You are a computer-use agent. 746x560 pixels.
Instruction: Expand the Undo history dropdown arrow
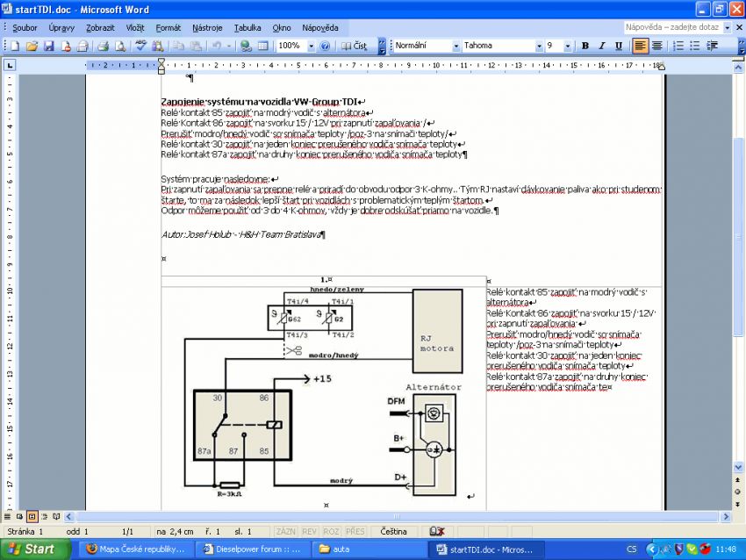[229, 47]
